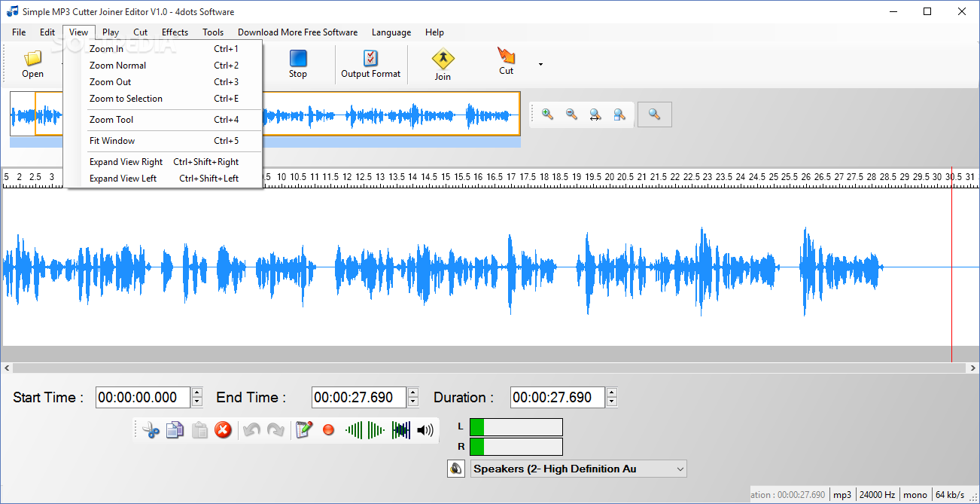Decrease Start Time with down arrow
Screen dimensions: 980x504
coord(197,402)
